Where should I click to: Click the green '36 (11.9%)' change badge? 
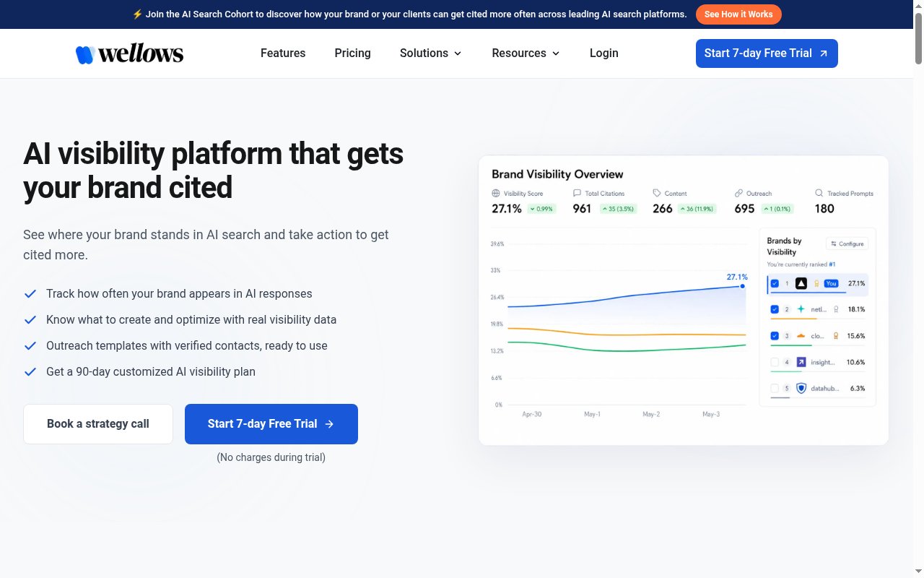point(699,209)
